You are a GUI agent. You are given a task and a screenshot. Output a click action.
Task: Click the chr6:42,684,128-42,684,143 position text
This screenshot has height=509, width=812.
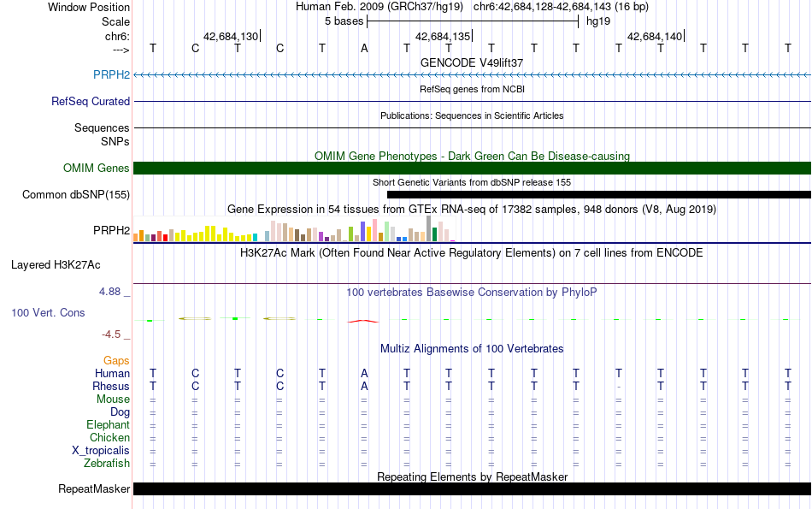coord(561,7)
